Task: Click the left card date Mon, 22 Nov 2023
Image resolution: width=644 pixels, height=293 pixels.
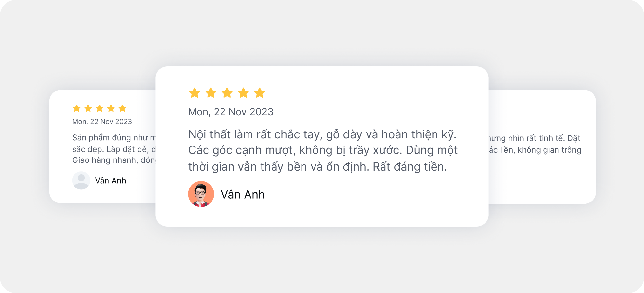Action: pyautogui.click(x=102, y=122)
